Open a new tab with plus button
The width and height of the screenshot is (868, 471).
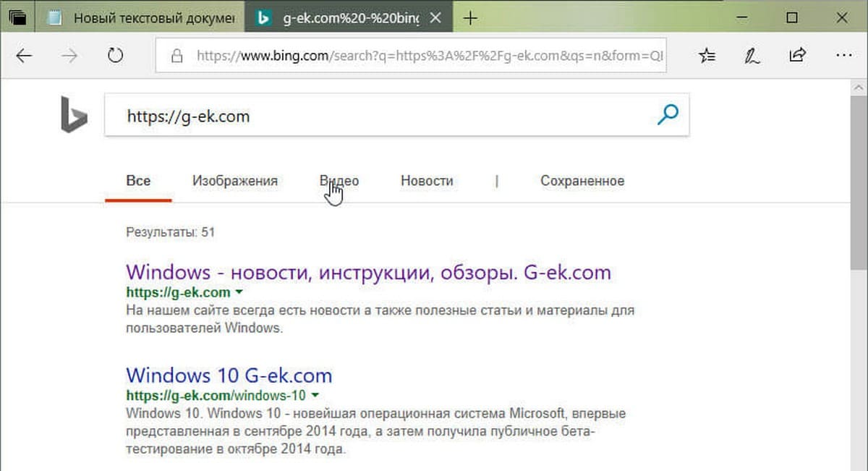[470, 18]
